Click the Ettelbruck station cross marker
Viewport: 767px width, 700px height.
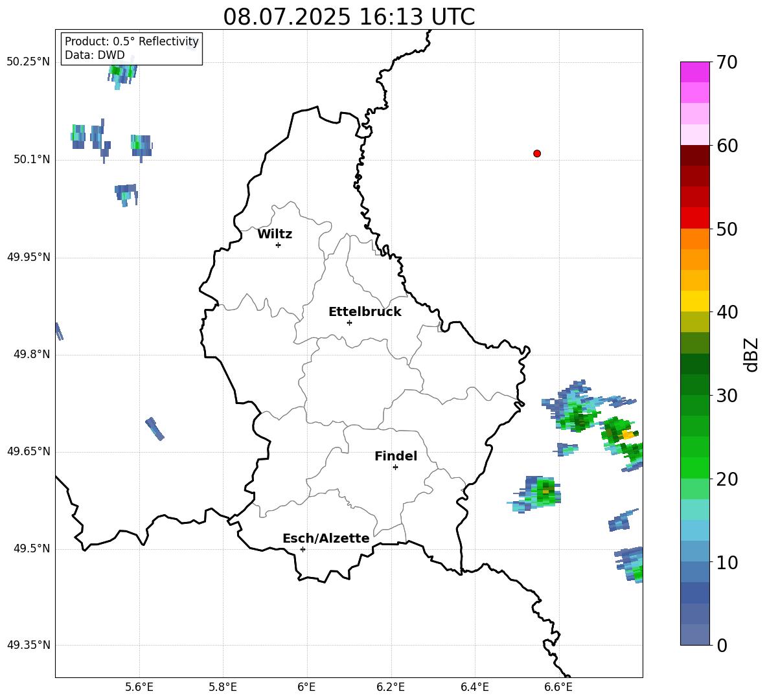coord(349,322)
